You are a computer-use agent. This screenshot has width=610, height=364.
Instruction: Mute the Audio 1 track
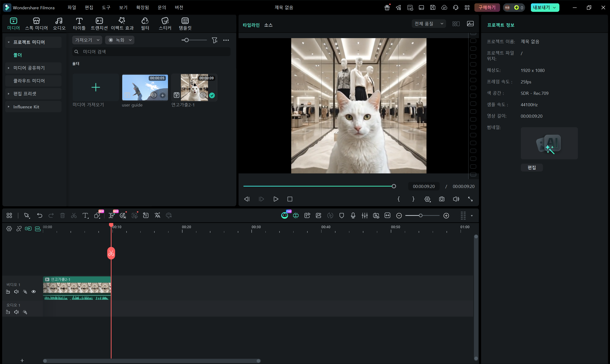pyautogui.click(x=16, y=312)
